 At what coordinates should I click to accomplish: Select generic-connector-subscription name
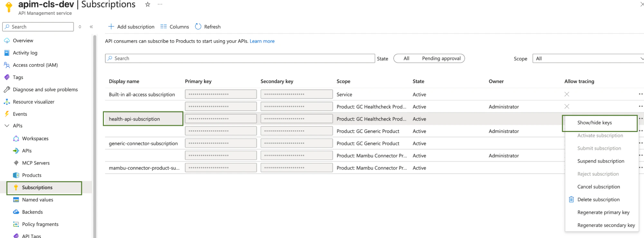point(143,144)
